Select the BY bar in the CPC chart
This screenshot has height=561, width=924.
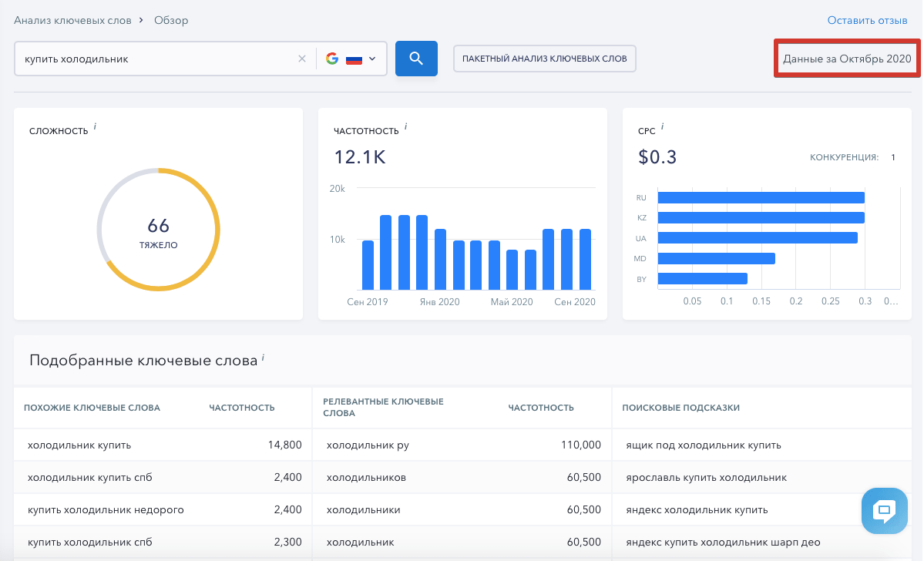click(702, 279)
